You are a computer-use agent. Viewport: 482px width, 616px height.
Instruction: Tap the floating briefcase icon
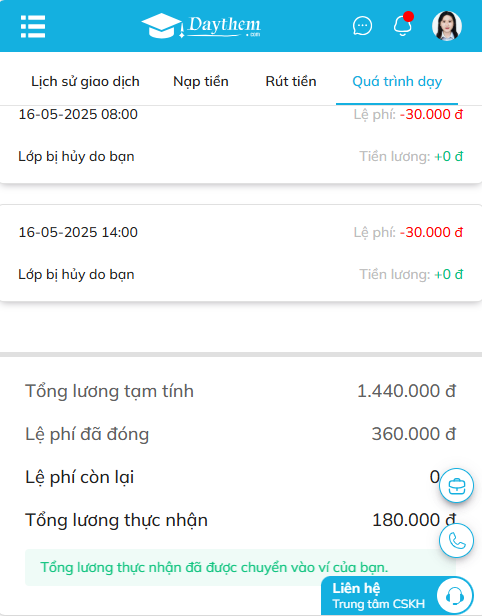(x=456, y=486)
